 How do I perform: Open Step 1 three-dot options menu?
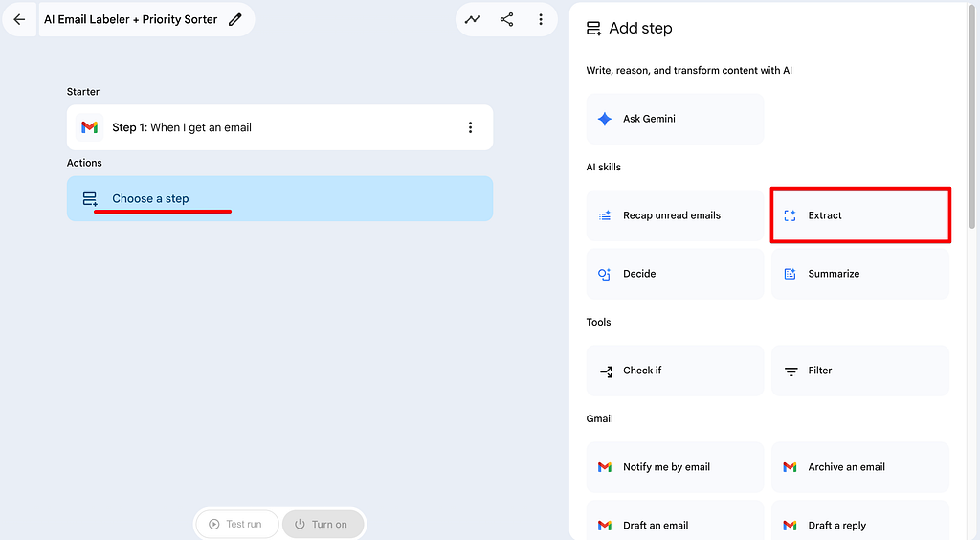470,127
